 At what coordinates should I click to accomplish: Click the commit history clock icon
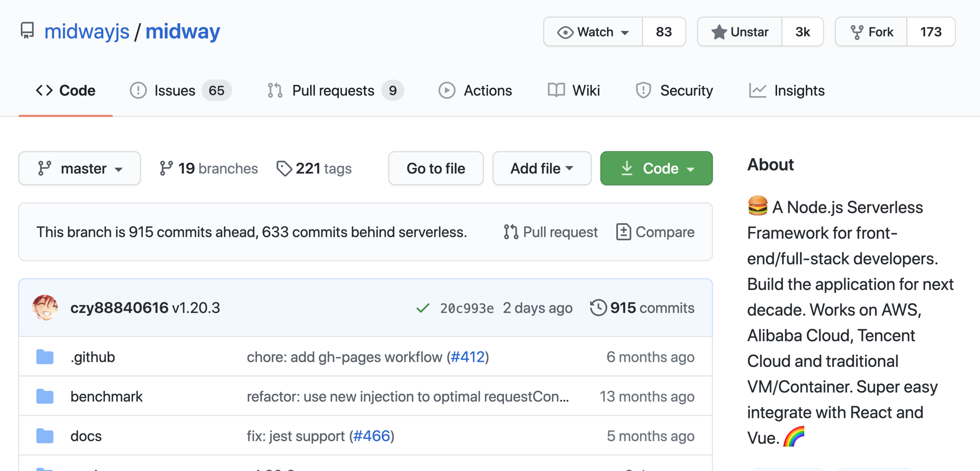pyautogui.click(x=598, y=308)
